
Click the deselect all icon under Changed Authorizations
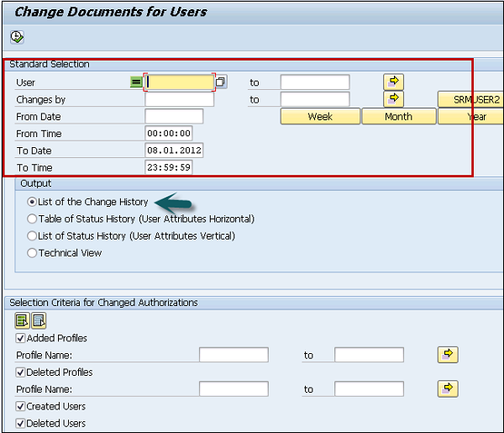coord(39,320)
